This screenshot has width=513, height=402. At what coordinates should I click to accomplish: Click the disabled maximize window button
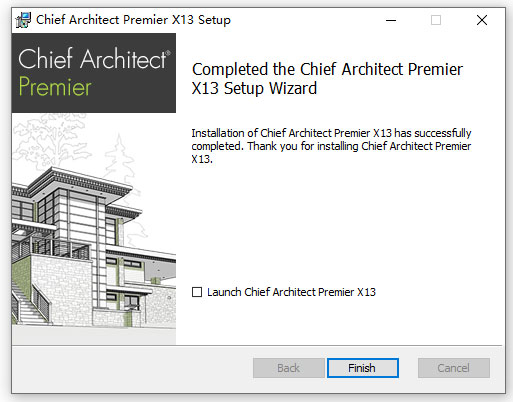(436, 20)
